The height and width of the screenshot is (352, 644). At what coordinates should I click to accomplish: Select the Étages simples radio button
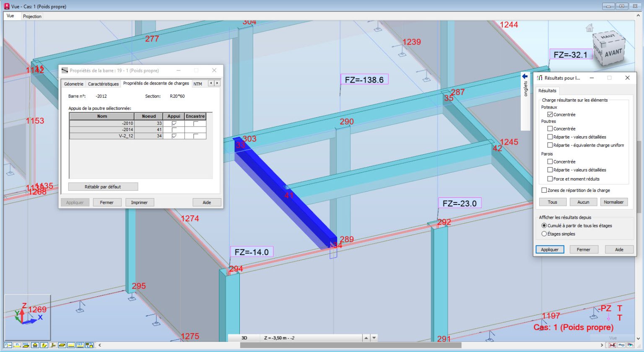[545, 234]
